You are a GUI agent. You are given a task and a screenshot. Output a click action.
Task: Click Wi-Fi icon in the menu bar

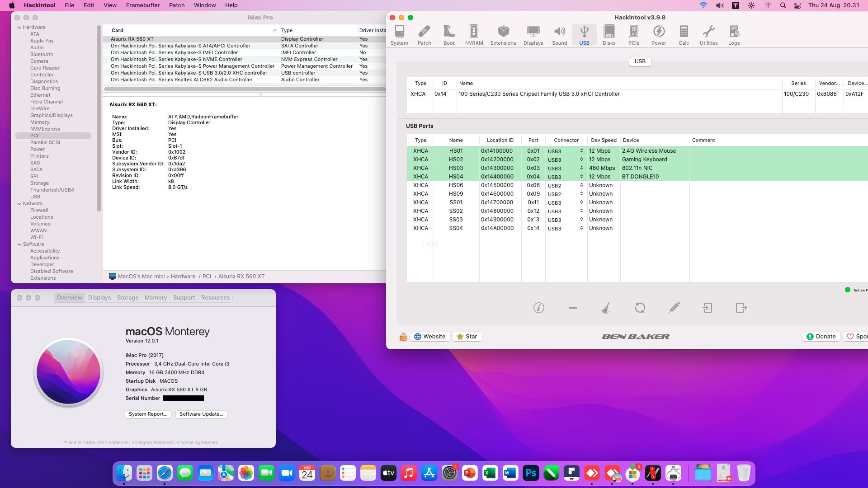click(x=703, y=5)
